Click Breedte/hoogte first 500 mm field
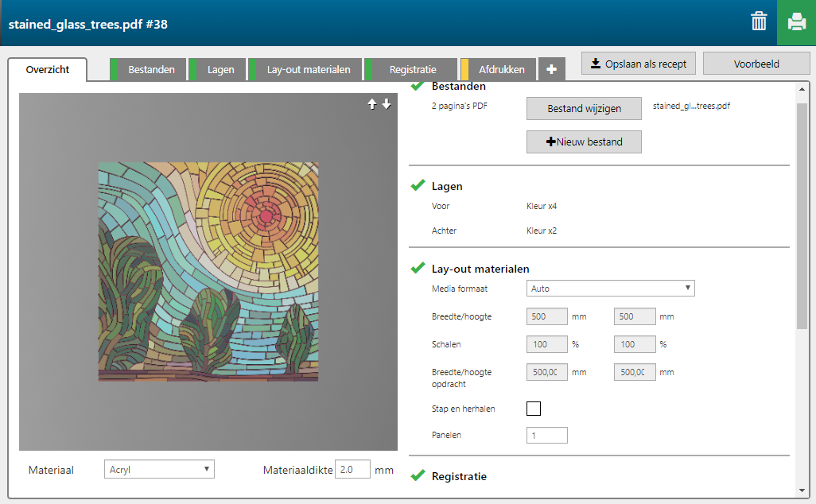816x504 pixels. [547, 316]
